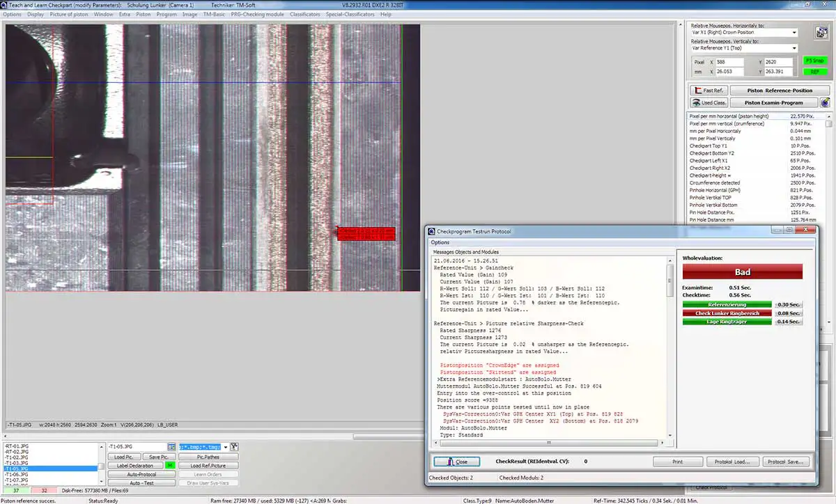Viewport: 836px width, 504px height.
Task: Open the Options menu in main window
Action: (12, 14)
